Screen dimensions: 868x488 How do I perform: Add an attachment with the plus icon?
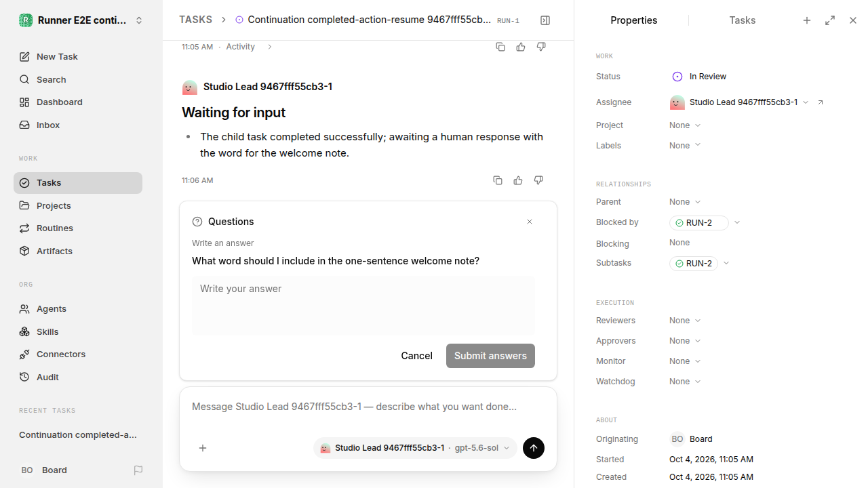[x=203, y=448]
